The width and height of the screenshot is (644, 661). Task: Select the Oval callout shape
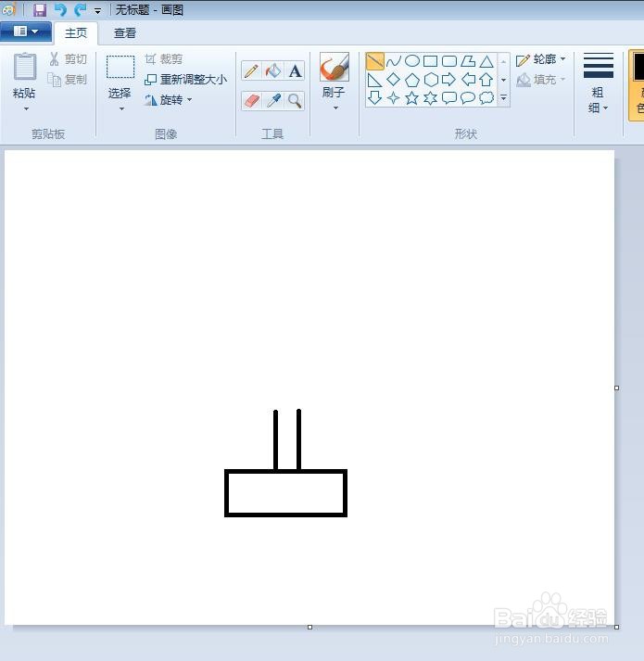(467, 97)
